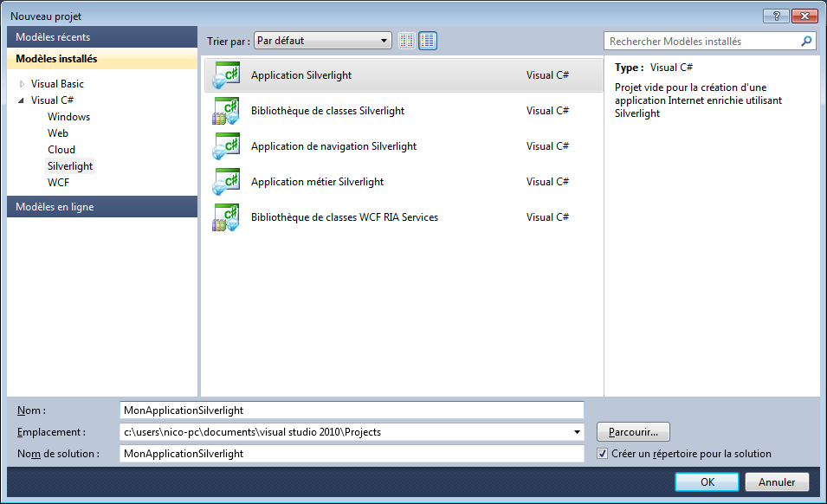Click the Bibliothèque de classes Silverlight icon
The width and height of the screenshot is (827, 504).
pyautogui.click(x=225, y=111)
